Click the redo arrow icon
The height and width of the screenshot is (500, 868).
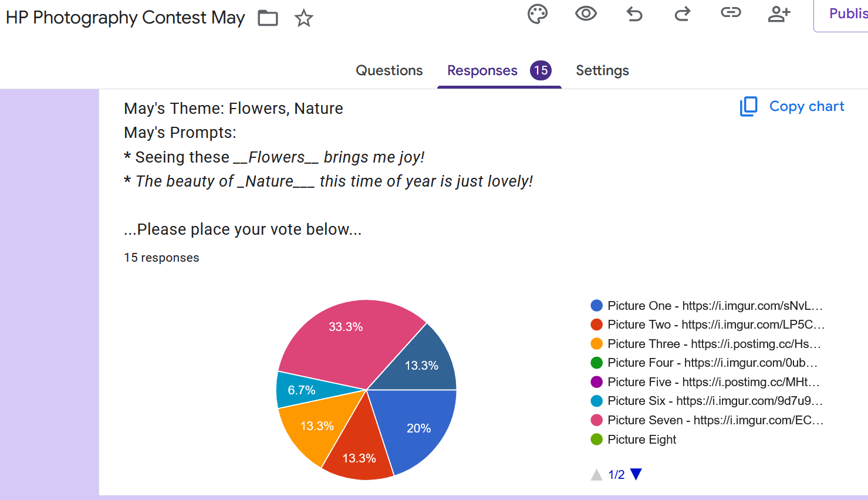[682, 13]
